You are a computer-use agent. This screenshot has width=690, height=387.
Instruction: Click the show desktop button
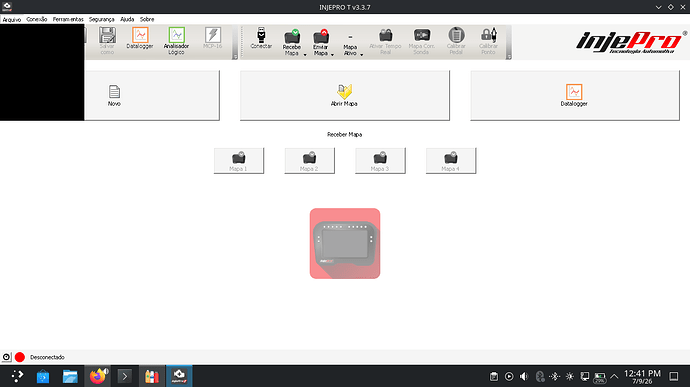click(x=674, y=376)
